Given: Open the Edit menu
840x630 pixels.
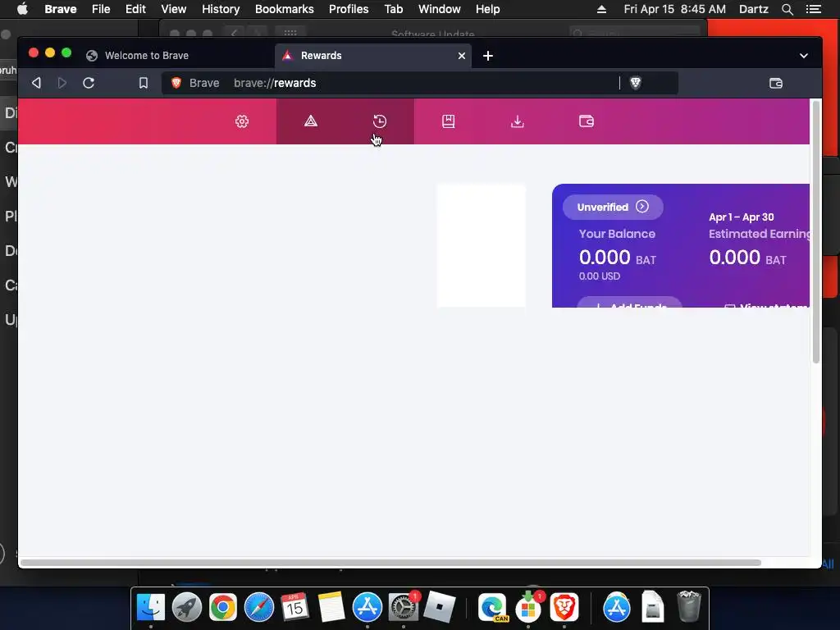Looking at the screenshot, I should point(135,9).
